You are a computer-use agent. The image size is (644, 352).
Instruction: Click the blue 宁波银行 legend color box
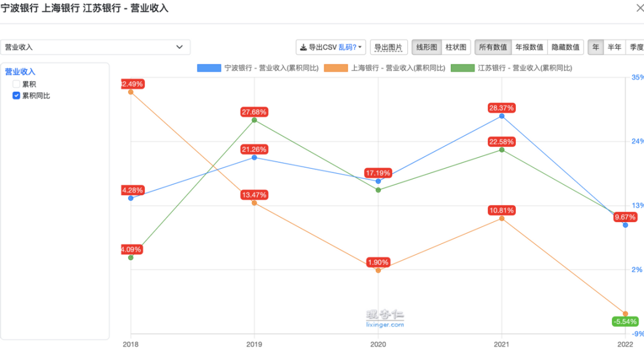(209, 68)
